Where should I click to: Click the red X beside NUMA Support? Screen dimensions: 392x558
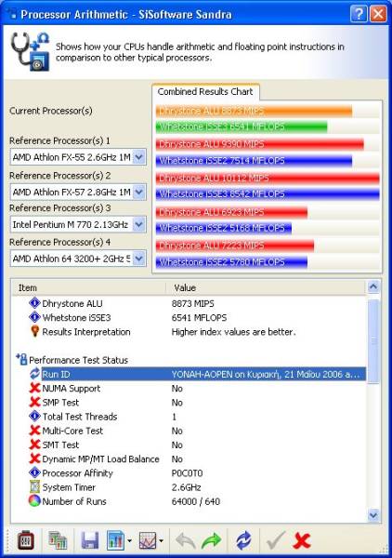34,388
